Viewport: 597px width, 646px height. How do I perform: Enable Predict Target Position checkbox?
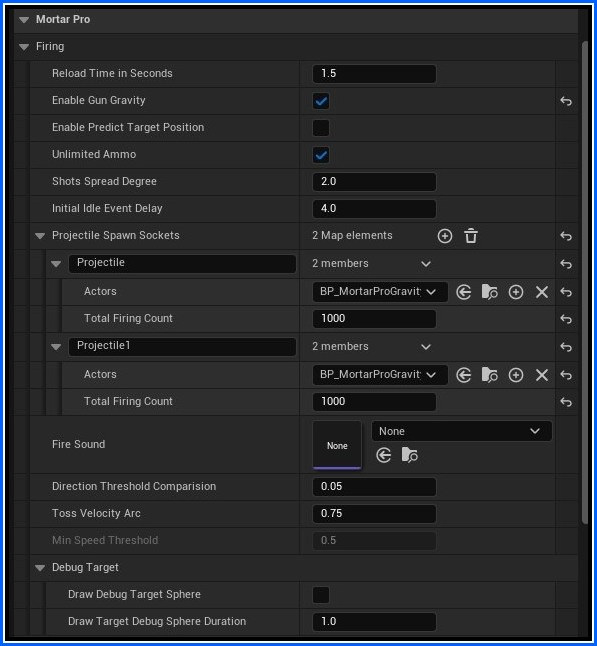(321, 128)
